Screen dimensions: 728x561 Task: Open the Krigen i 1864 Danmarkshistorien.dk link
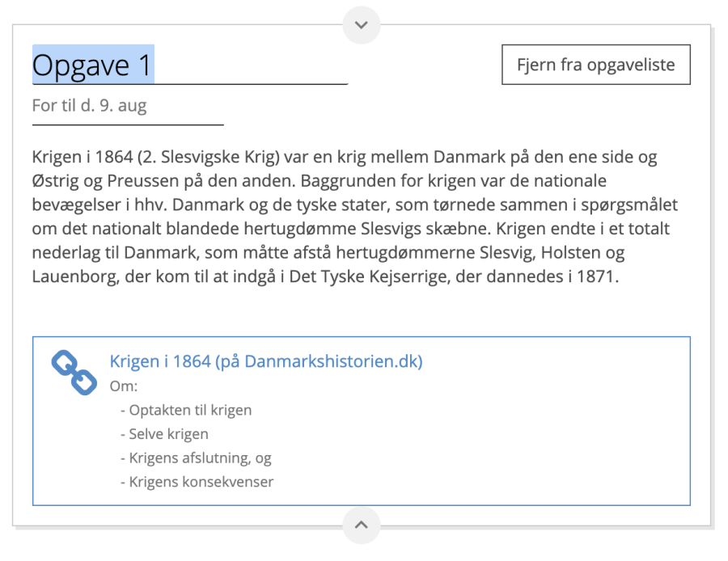[x=266, y=361]
